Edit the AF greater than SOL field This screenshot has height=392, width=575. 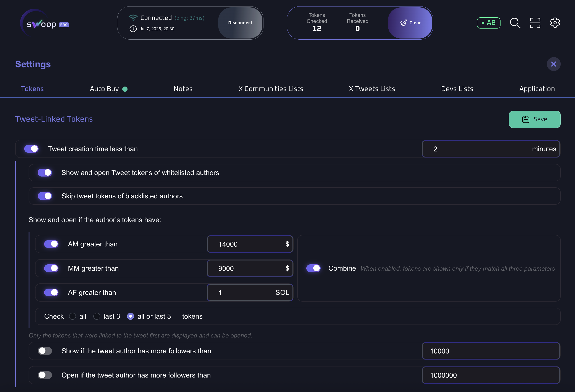(x=250, y=292)
